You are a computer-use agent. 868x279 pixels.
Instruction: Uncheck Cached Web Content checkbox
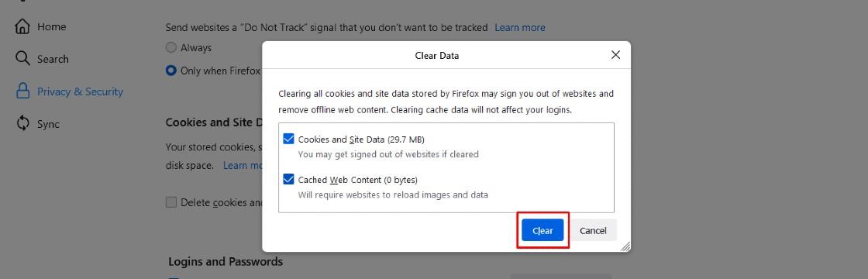coord(288,179)
